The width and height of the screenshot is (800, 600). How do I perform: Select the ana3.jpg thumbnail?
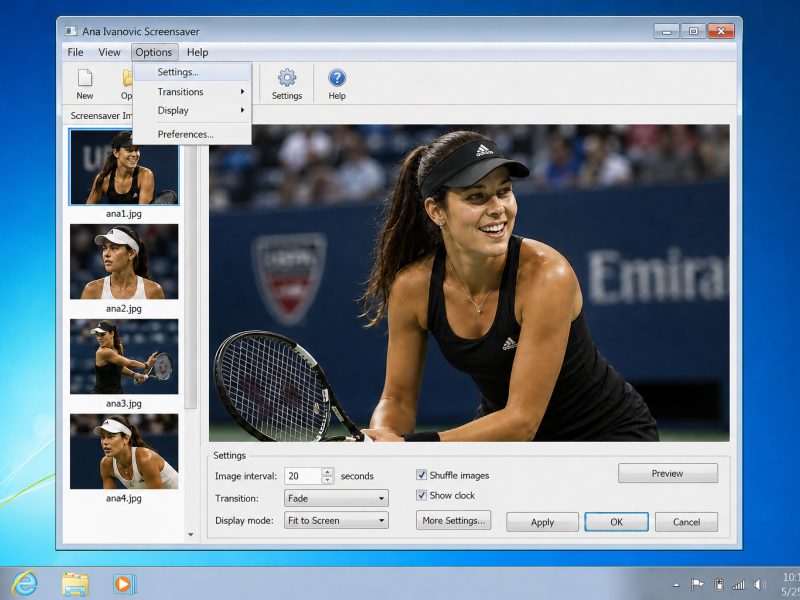[124, 357]
